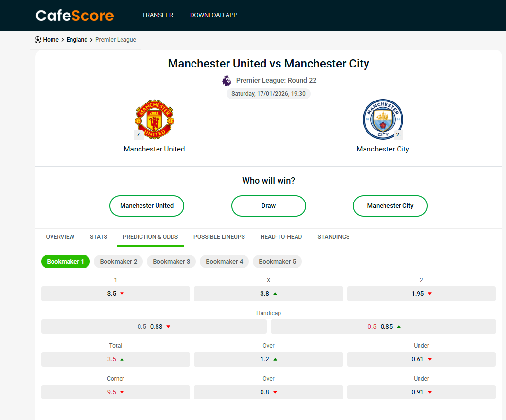This screenshot has width=506, height=420.
Task: Click the soccer ball Home icon
Action: click(x=38, y=40)
